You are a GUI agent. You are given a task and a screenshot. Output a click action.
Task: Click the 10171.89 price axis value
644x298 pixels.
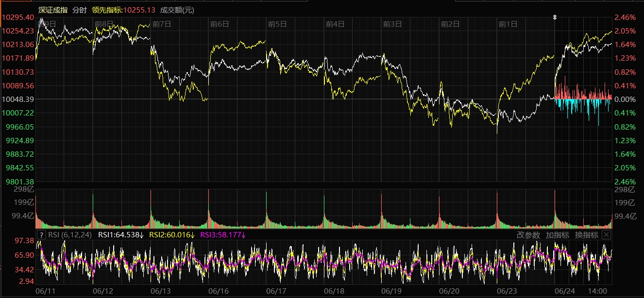click(18, 58)
